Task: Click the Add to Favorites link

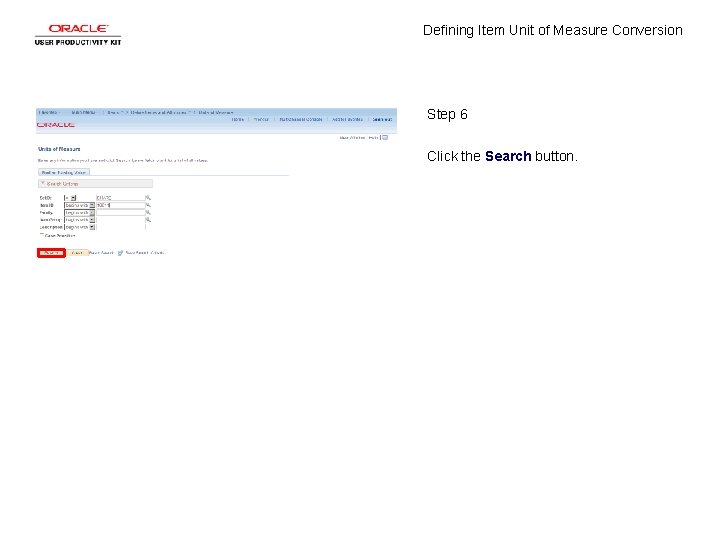Action: pyautogui.click(x=348, y=119)
